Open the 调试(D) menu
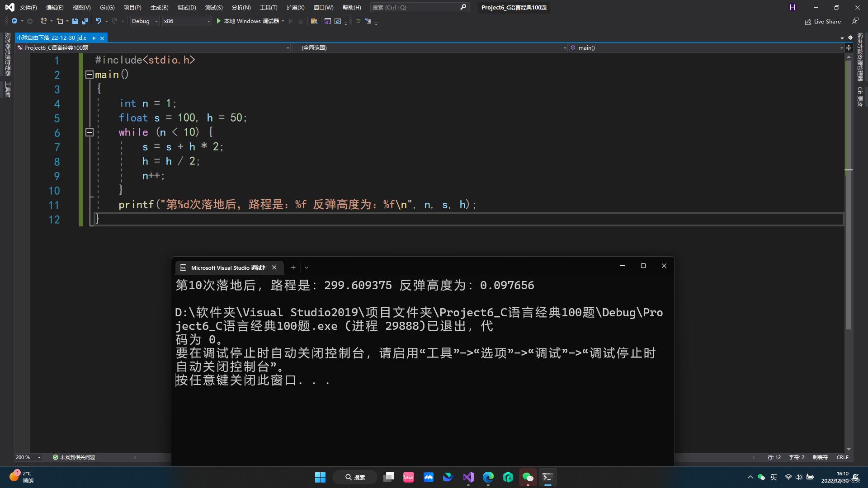868x488 pixels. (187, 7)
